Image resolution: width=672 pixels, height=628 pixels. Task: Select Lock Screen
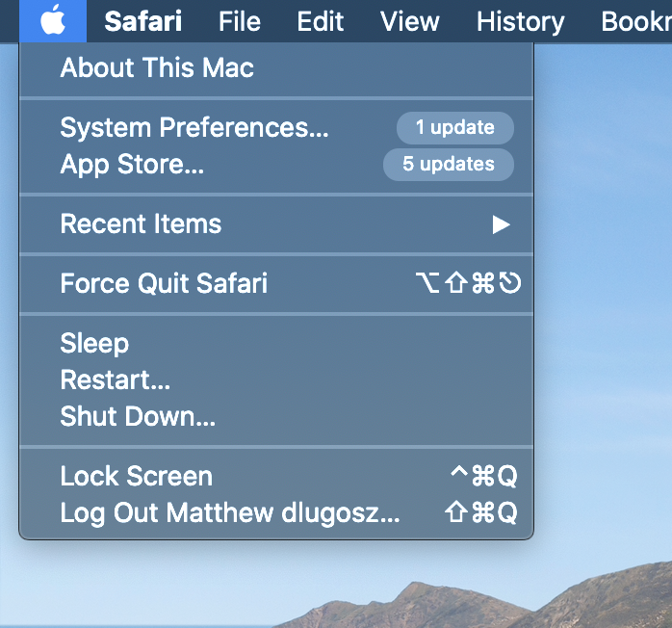pos(137,476)
